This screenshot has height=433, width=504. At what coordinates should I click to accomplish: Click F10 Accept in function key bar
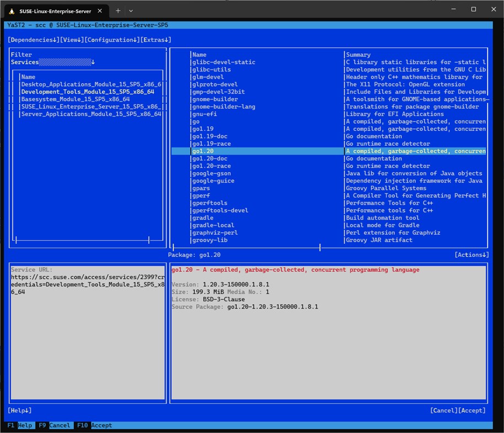(94, 425)
